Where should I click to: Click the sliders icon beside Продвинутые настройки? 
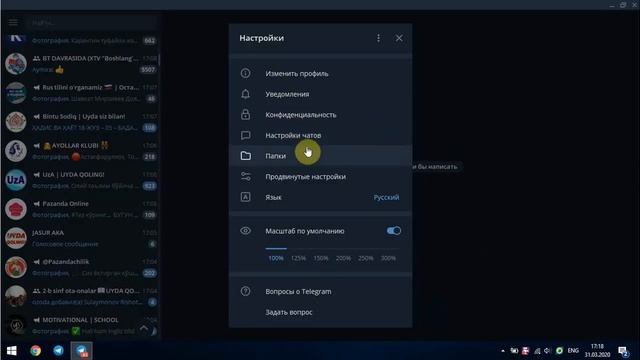[245, 176]
